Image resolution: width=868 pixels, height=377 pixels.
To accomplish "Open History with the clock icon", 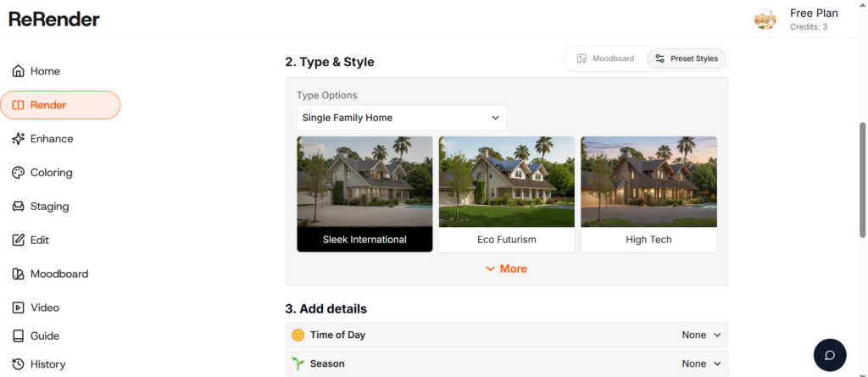I will [19, 364].
